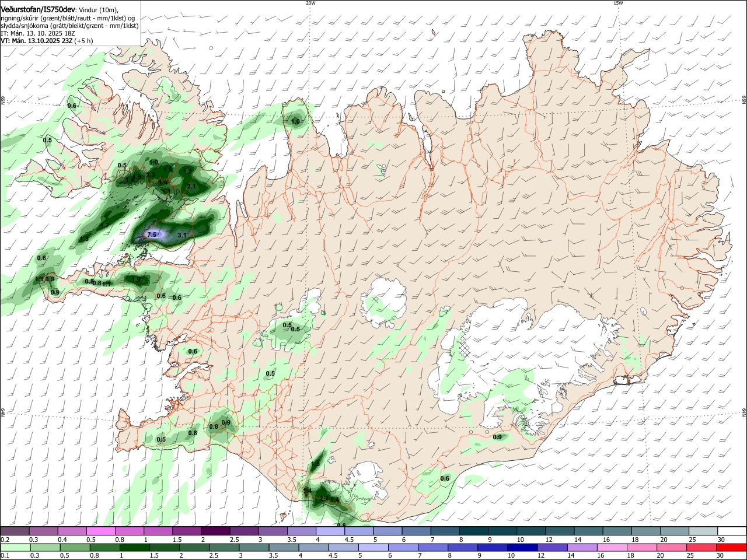This screenshot has width=747, height=560.
Task: Click the 7.5 precipitation maximum label
Action: (x=152, y=235)
